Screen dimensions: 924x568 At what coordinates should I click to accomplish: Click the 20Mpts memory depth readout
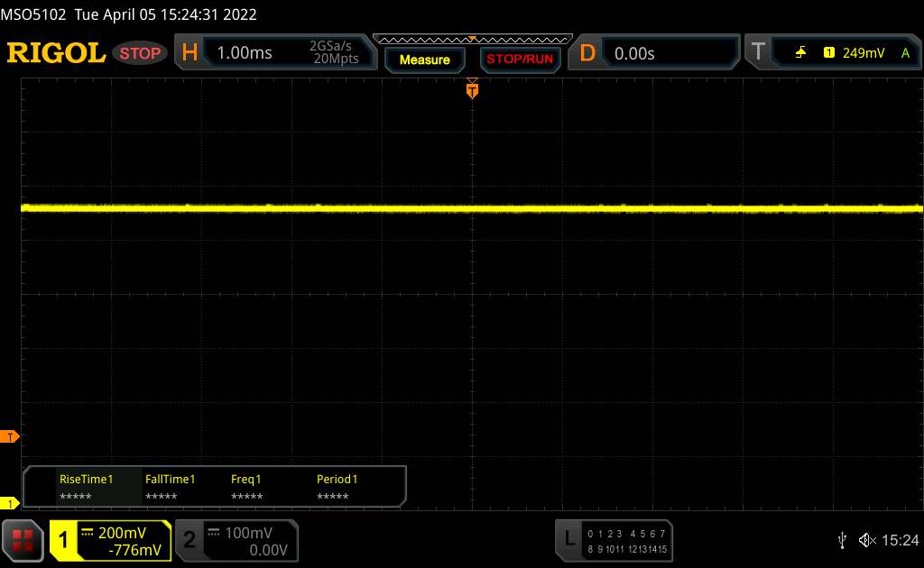pos(336,59)
